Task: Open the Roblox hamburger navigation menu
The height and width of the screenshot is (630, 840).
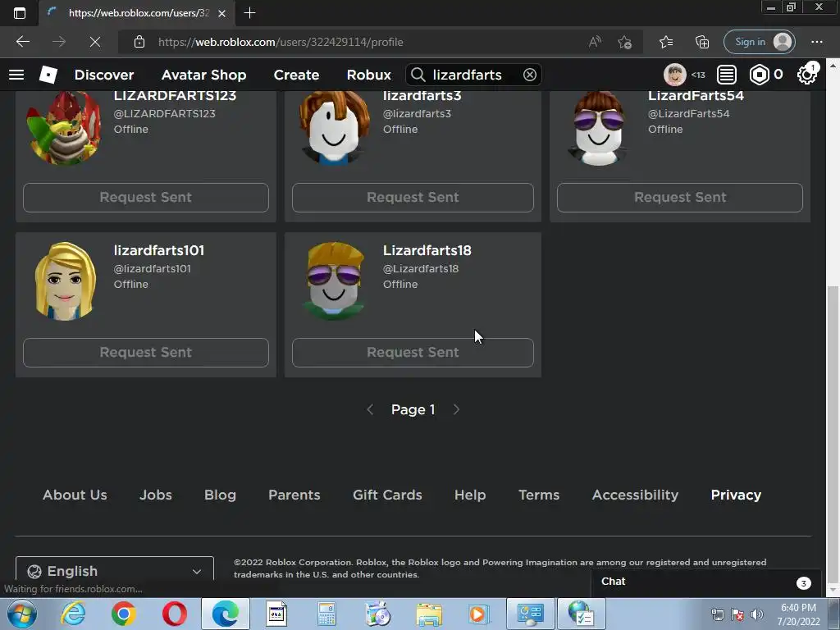Action: (x=16, y=75)
